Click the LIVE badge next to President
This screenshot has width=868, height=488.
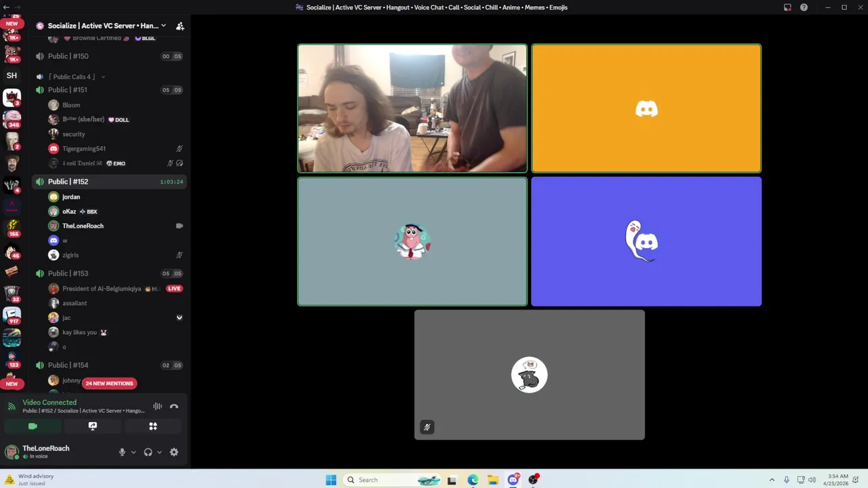point(174,289)
